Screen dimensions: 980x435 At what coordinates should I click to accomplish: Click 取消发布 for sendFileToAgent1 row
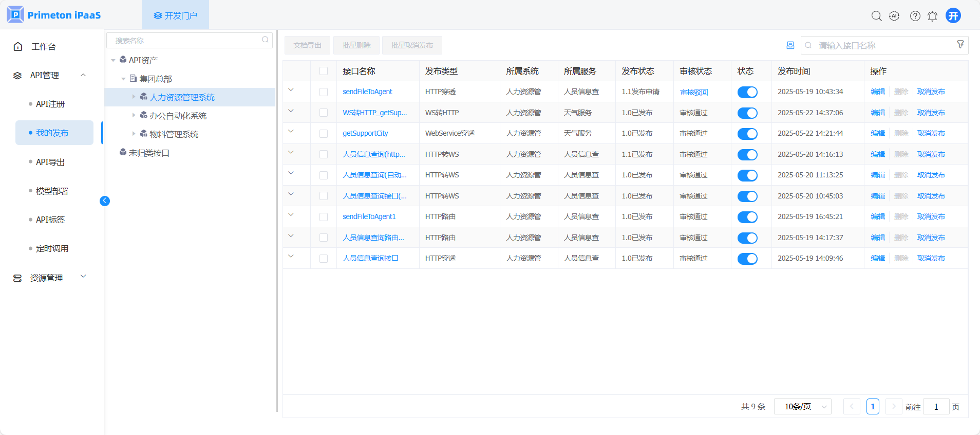pos(931,216)
